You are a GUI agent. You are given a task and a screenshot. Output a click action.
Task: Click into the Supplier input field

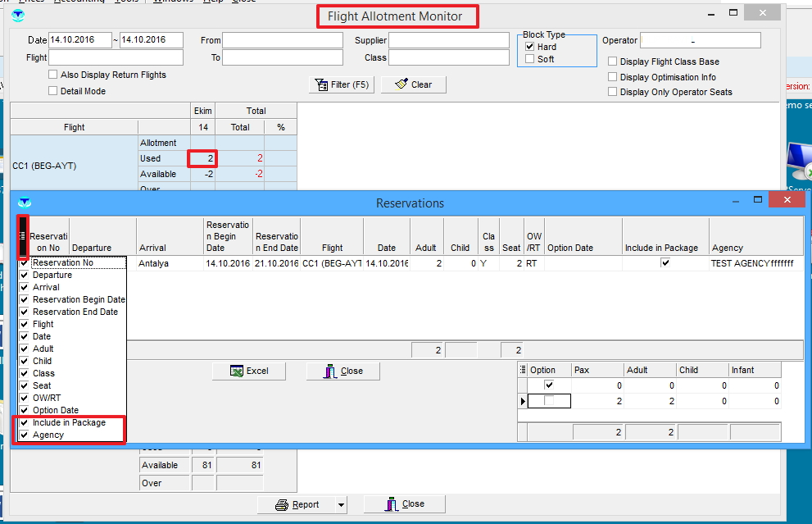449,40
